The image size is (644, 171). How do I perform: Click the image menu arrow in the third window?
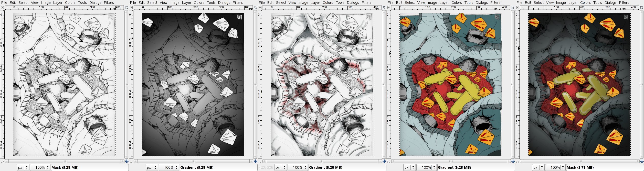[x=260, y=8]
